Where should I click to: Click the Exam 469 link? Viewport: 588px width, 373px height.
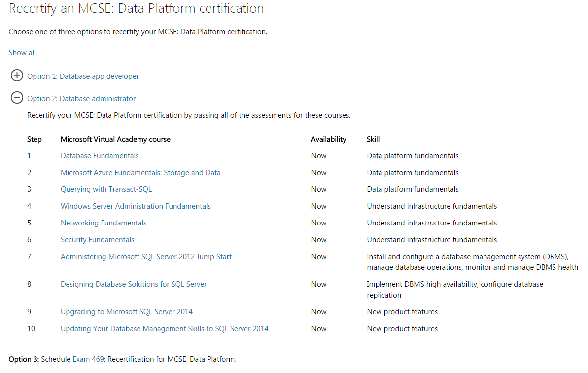pyautogui.click(x=88, y=359)
